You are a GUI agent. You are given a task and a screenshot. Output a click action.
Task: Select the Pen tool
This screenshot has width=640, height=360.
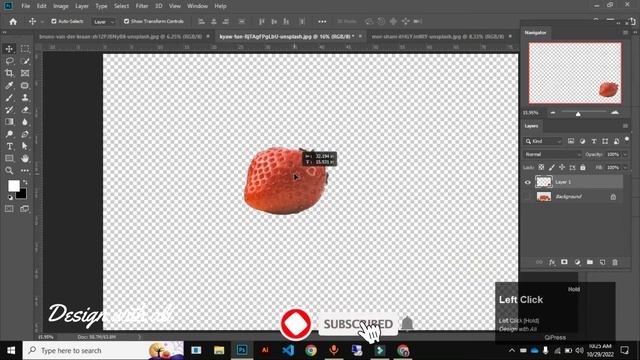click(x=25, y=134)
